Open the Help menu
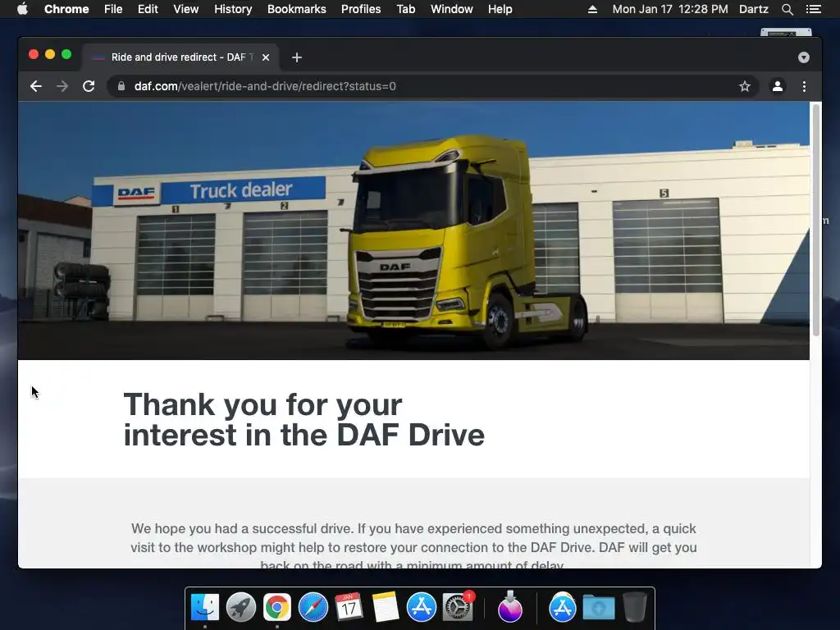Screen dimensions: 840x630 [500, 9]
